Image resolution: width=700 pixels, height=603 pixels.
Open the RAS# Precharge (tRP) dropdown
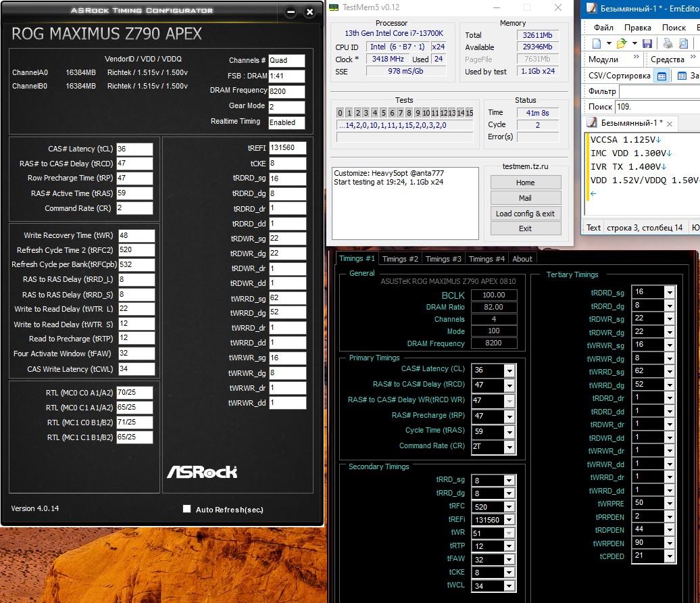(x=509, y=416)
